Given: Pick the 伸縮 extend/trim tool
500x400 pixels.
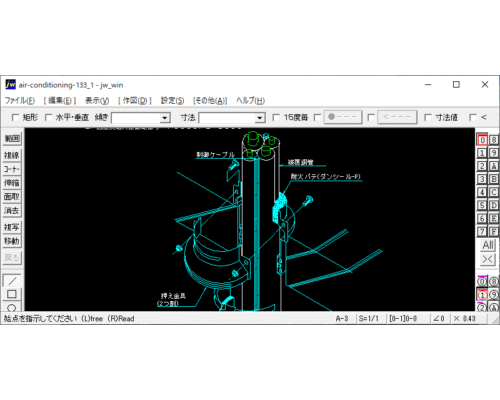Looking at the screenshot, I should (12, 183).
